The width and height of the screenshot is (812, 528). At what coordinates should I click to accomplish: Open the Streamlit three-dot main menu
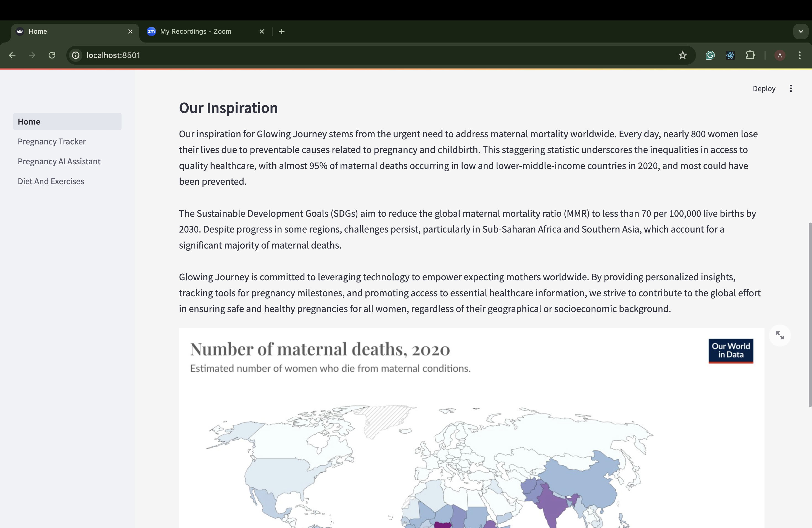pos(790,89)
